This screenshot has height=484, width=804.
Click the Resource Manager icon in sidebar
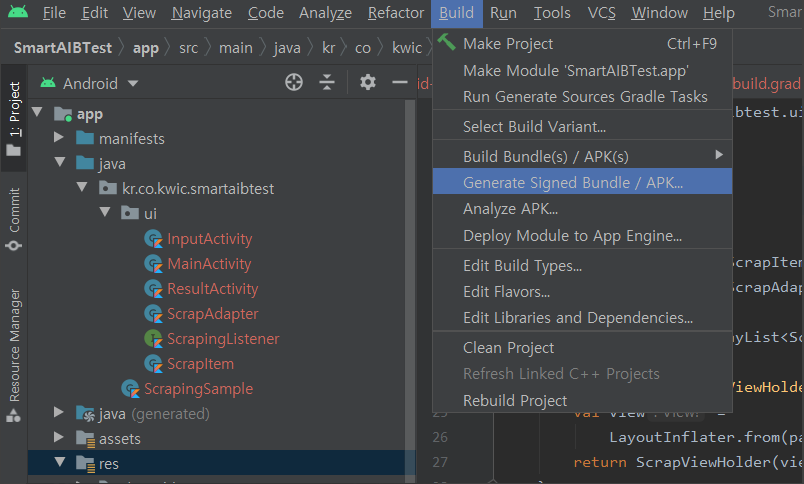[x=14, y=415]
